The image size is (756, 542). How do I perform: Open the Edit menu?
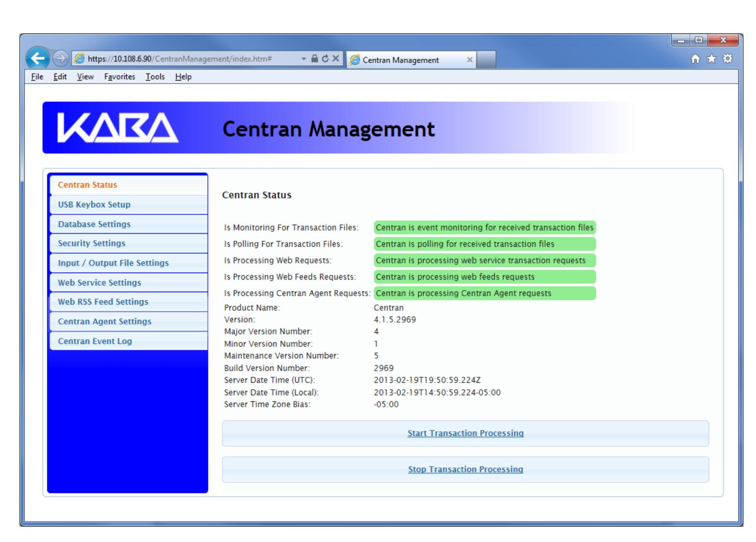60,77
